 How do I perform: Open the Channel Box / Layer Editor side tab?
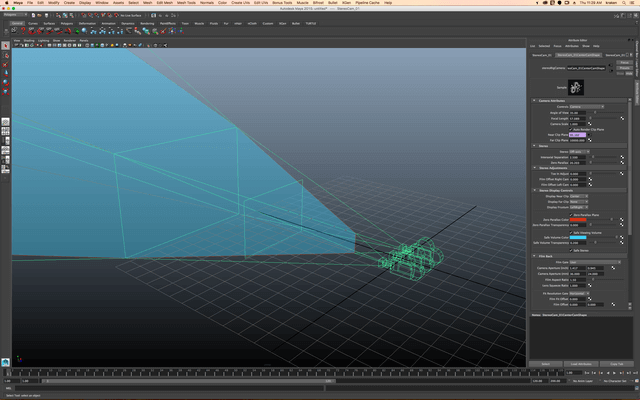click(x=637, y=59)
